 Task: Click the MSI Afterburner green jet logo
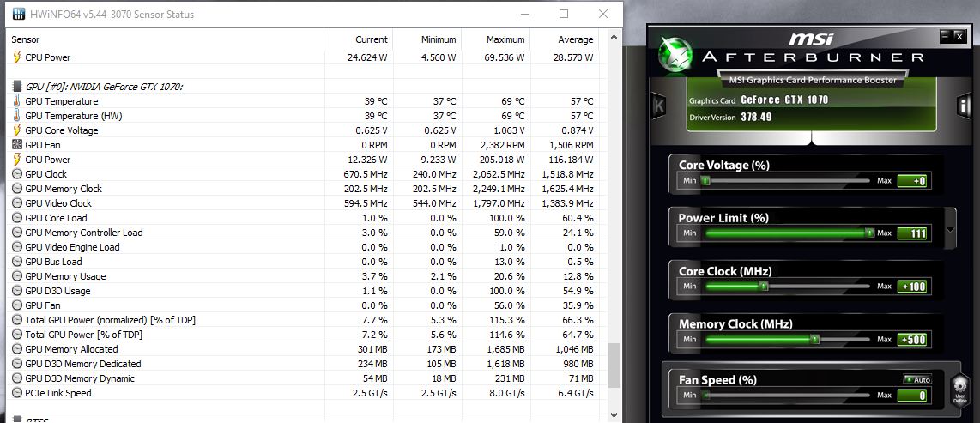coord(675,54)
